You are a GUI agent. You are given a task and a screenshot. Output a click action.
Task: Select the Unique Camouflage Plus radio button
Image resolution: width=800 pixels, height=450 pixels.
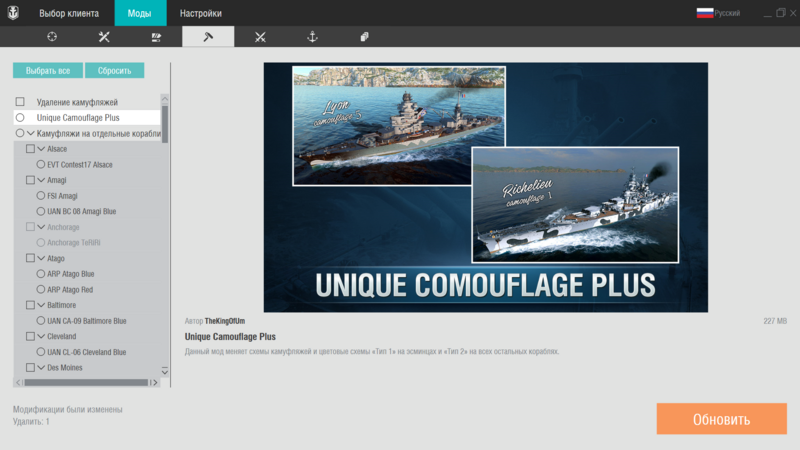click(20, 118)
